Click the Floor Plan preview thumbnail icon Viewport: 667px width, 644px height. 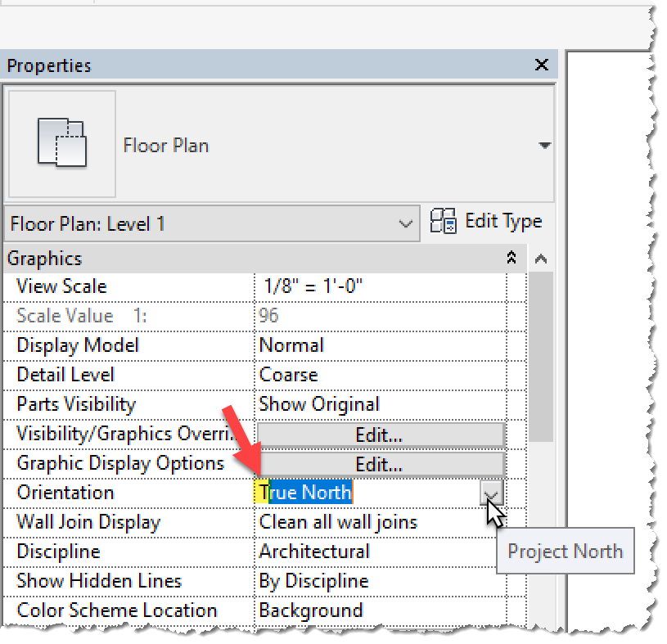pos(61,144)
